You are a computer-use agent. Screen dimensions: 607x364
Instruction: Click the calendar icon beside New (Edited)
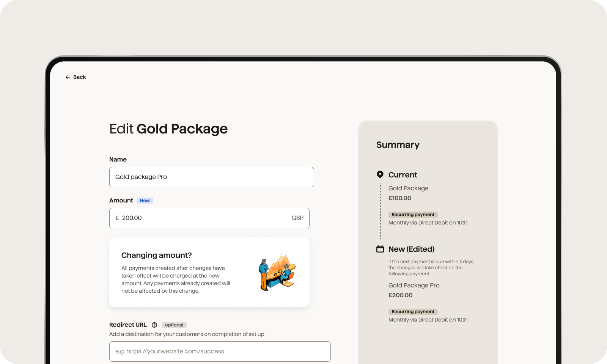click(379, 249)
